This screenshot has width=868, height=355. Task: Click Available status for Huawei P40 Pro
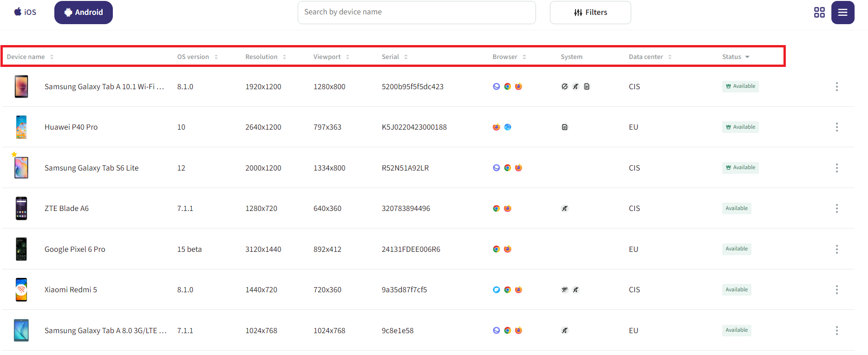tap(740, 127)
